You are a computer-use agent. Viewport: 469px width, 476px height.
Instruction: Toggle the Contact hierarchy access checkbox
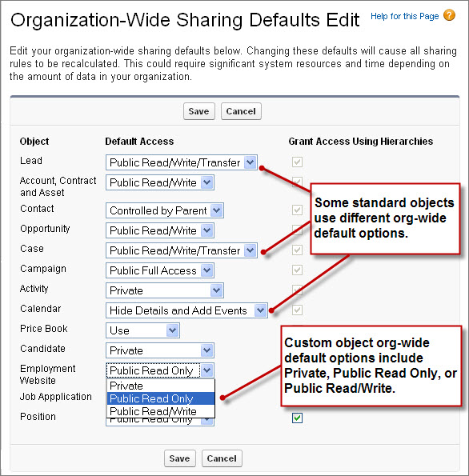tap(297, 210)
